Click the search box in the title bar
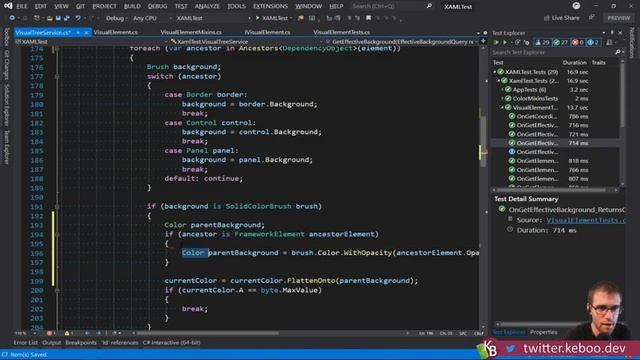 (x=392, y=6)
